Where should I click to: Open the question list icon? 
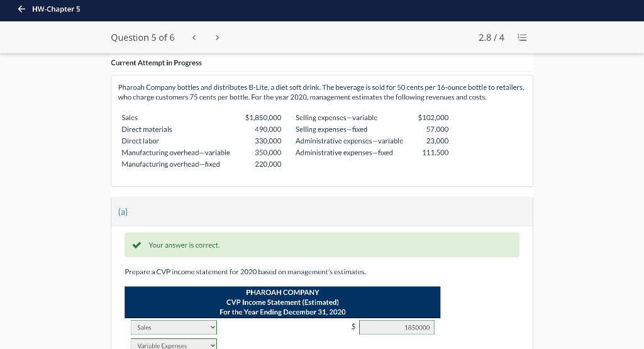click(x=522, y=37)
